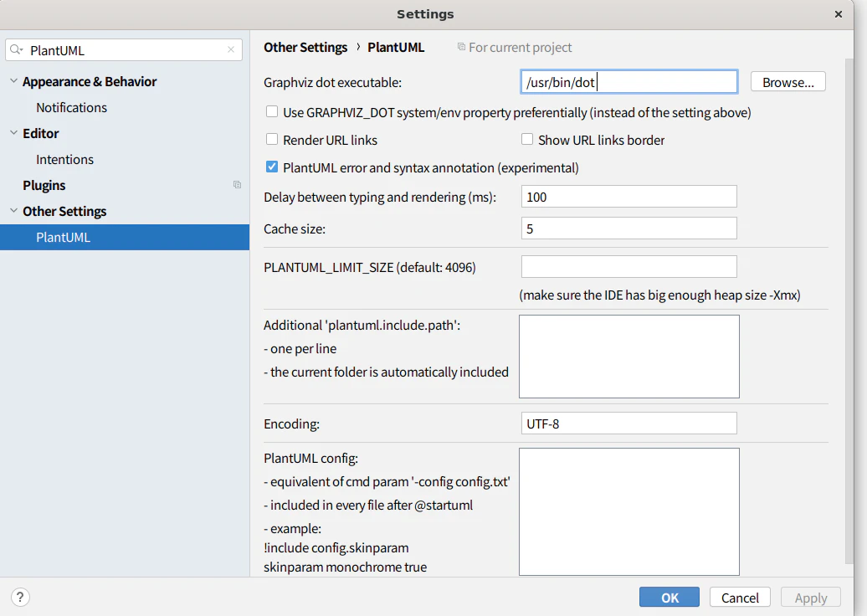
Task: Click the Cache size input field
Action: (x=629, y=228)
